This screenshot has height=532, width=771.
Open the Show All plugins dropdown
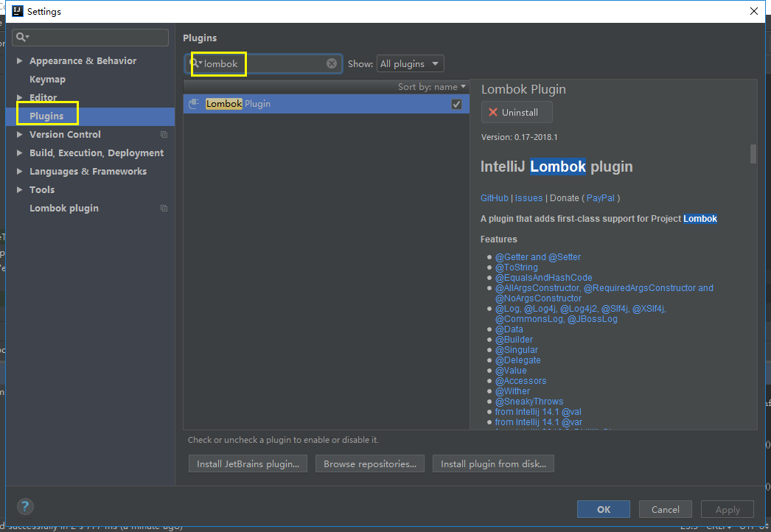(410, 64)
